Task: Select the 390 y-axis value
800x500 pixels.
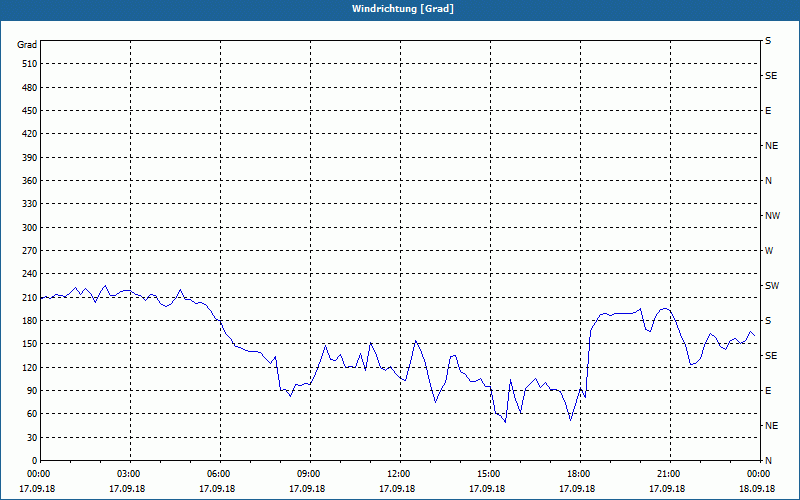Action: click(x=29, y=158)
